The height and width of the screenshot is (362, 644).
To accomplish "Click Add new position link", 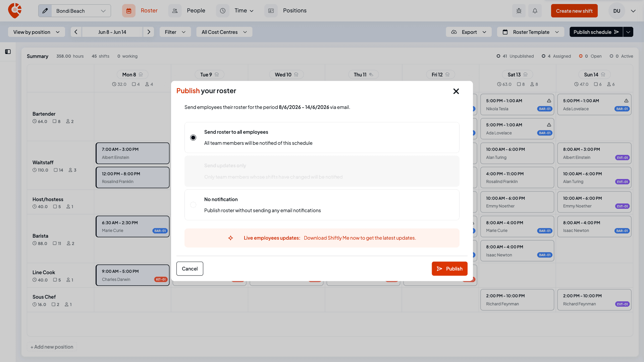I will click(52, 347).
